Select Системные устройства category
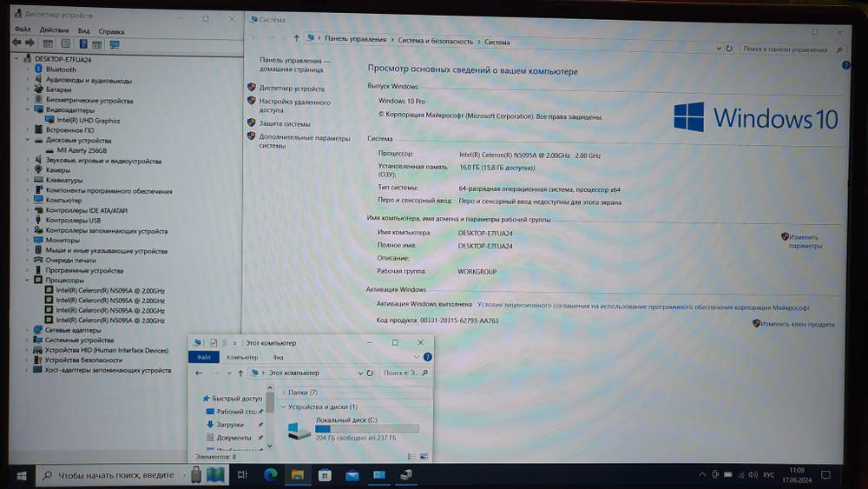868x489 pixels. [x=79, y=340]
